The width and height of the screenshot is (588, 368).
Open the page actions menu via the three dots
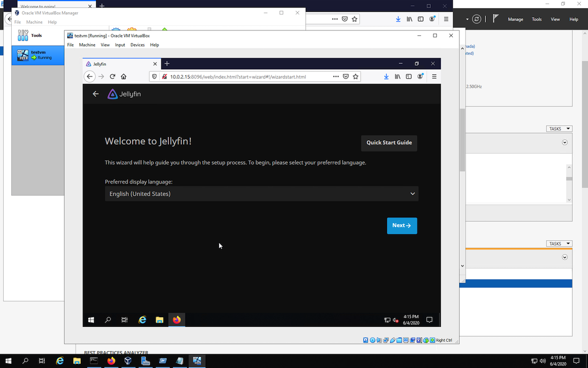pos(336,76)
